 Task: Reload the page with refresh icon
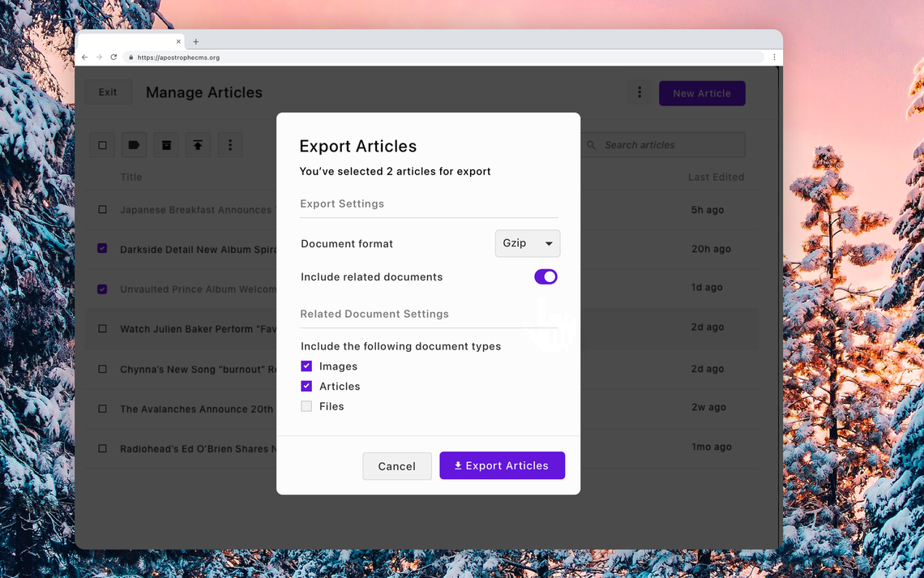113,58
